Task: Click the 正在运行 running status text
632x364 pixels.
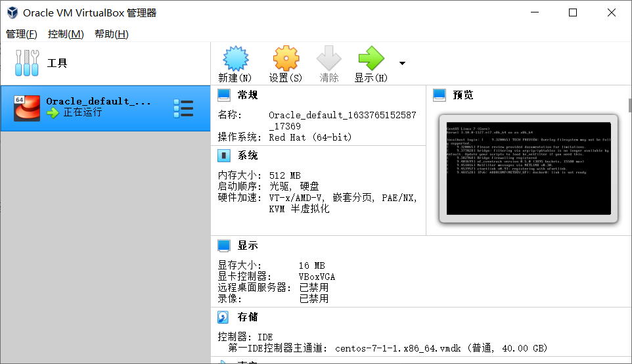Action: point(82,112)
